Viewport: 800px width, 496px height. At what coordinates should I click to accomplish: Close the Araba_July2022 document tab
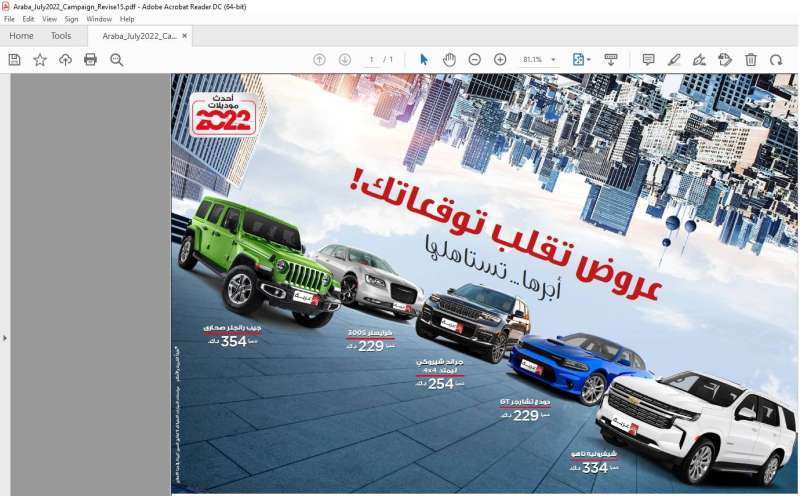(x=184, y=36)
